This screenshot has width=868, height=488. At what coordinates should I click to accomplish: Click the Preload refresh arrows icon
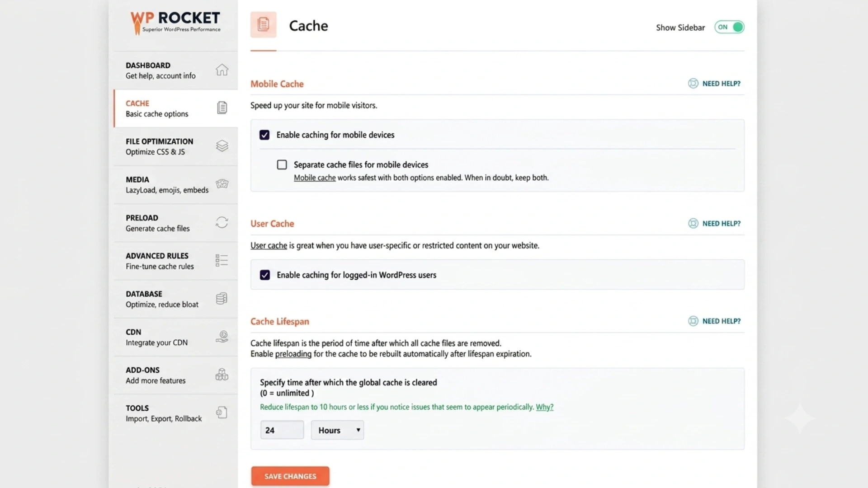[222, 222]
